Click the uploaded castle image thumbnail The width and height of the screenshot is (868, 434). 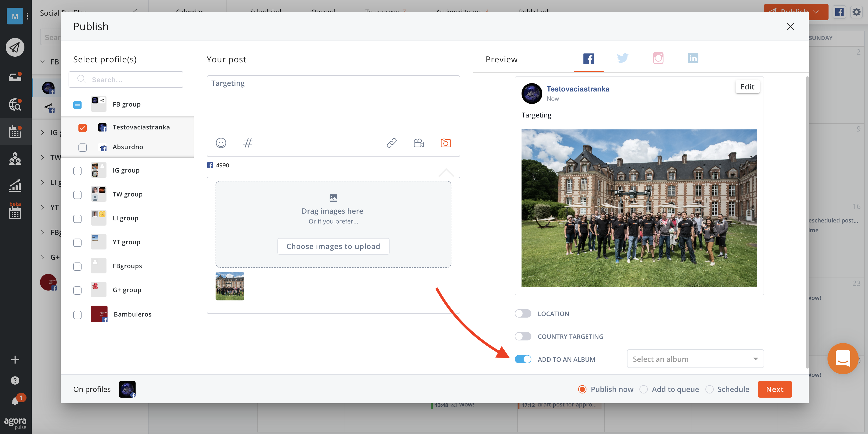[x=230, y=286]
